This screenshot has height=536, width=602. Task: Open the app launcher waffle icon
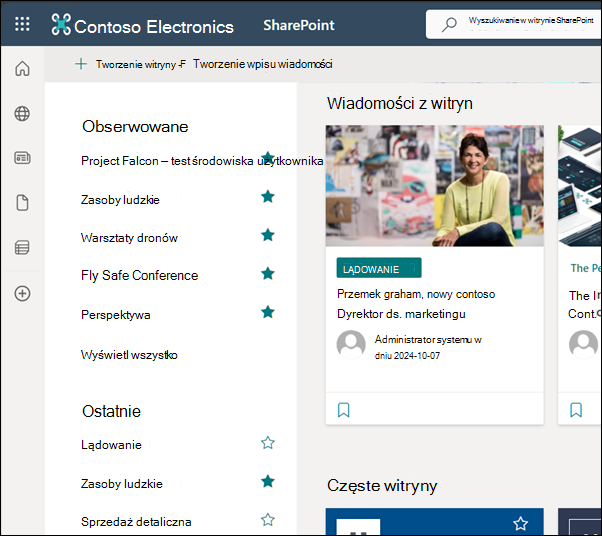coord(22,24)
